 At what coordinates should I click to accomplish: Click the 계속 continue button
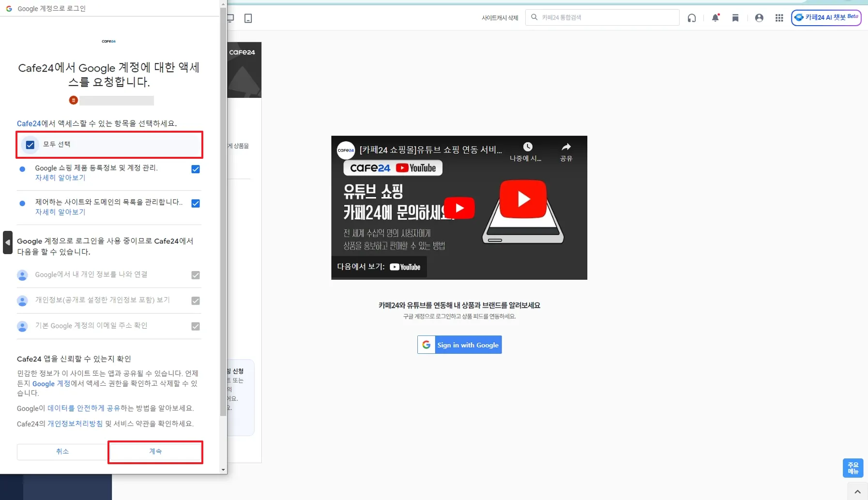click(155, 451)
